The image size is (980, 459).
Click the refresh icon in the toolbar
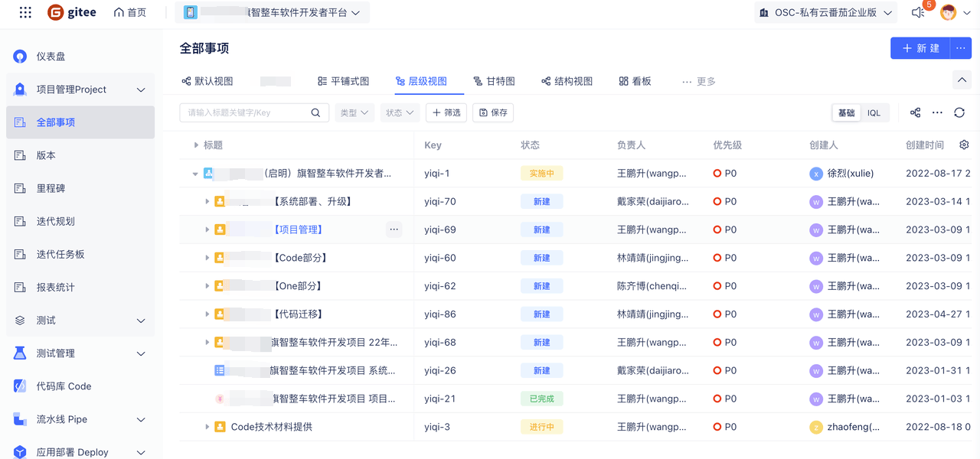click(x=959, y=112)
